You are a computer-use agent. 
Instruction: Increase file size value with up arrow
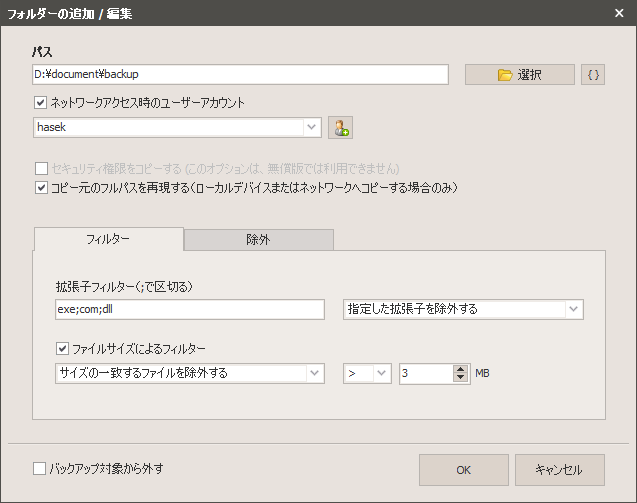pyautogui.click(x=460, y=369)
